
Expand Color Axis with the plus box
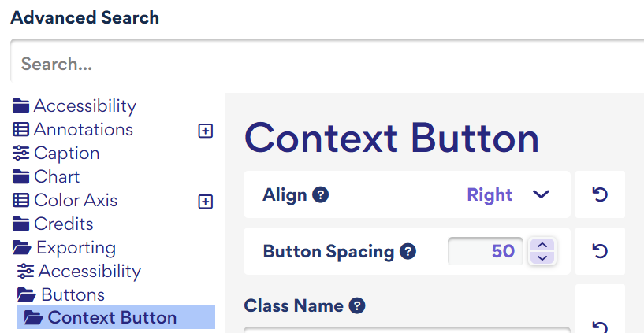[206, 202]
